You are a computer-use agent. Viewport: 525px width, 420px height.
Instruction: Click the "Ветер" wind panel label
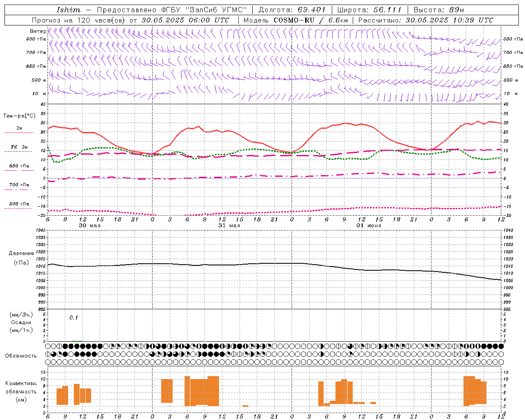[38, 31]
